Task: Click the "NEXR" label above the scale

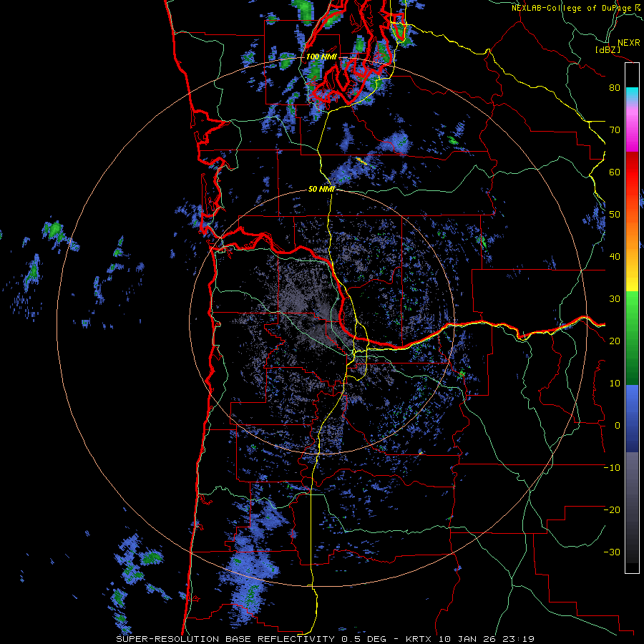Action: [x=628, y=43]
